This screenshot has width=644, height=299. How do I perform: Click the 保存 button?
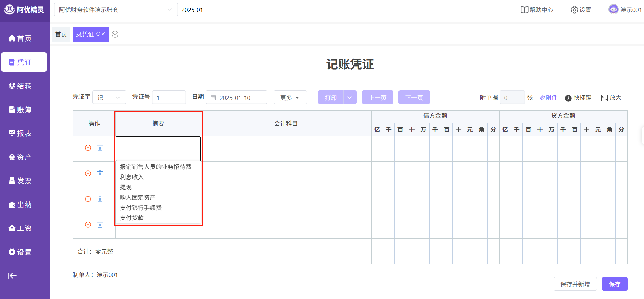614,284
